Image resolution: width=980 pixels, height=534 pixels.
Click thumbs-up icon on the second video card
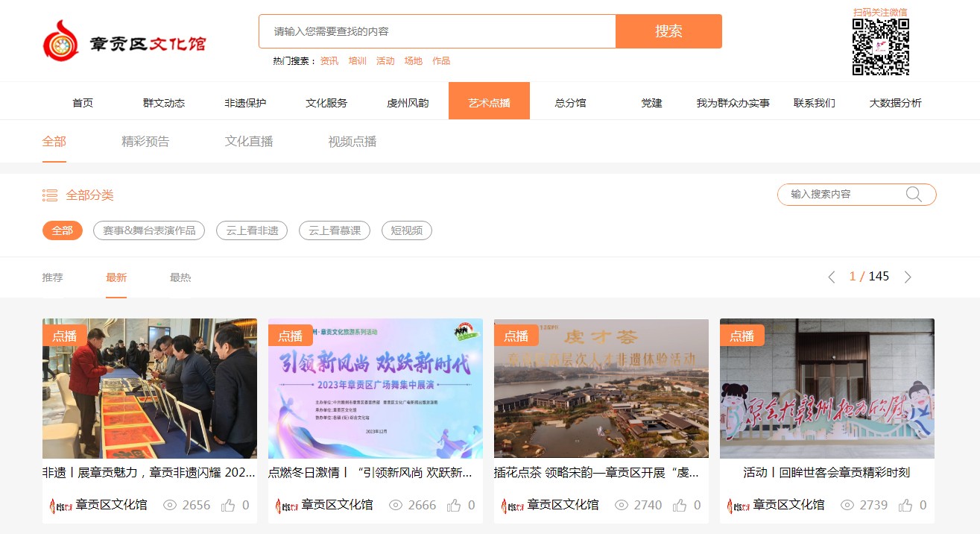click(x=454, y=505)
